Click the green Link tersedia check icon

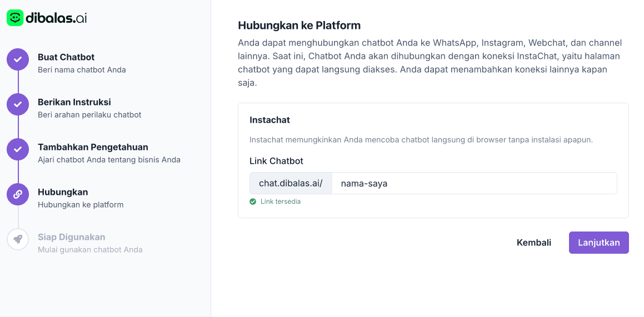pyautogui.click(x=253, y=202)
